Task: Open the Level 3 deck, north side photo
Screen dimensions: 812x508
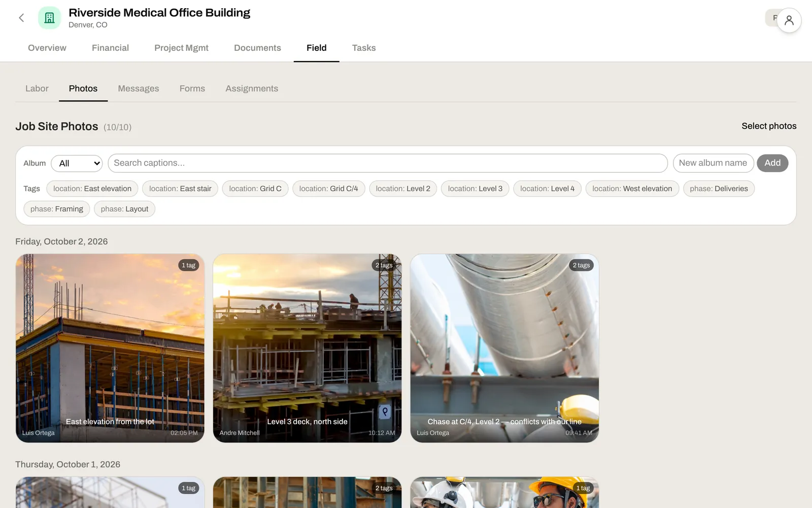Action: (x=307, y=348)
